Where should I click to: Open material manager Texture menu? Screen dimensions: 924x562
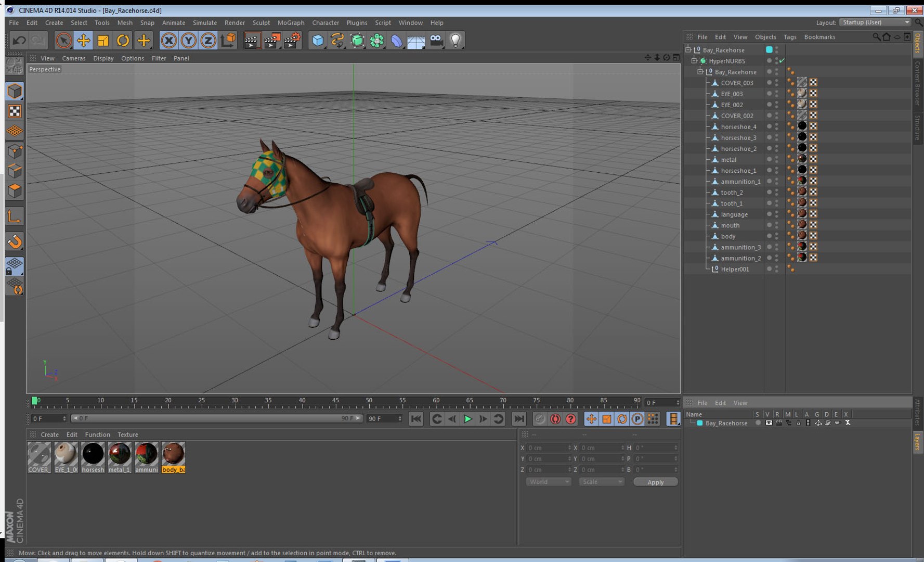point(127,435)
